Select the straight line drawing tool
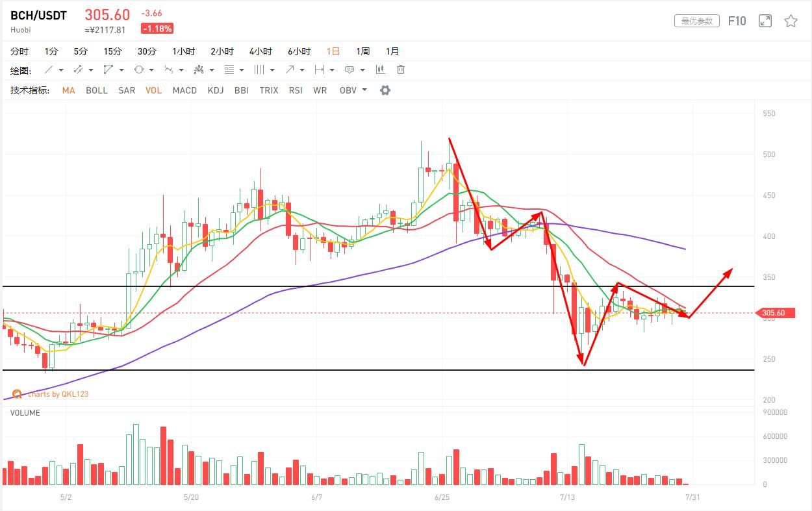812x511 pixels. point(49,69)
